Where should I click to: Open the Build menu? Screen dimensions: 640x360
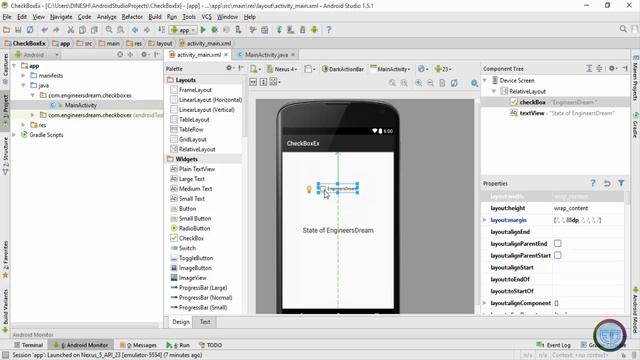pos(155,17)
